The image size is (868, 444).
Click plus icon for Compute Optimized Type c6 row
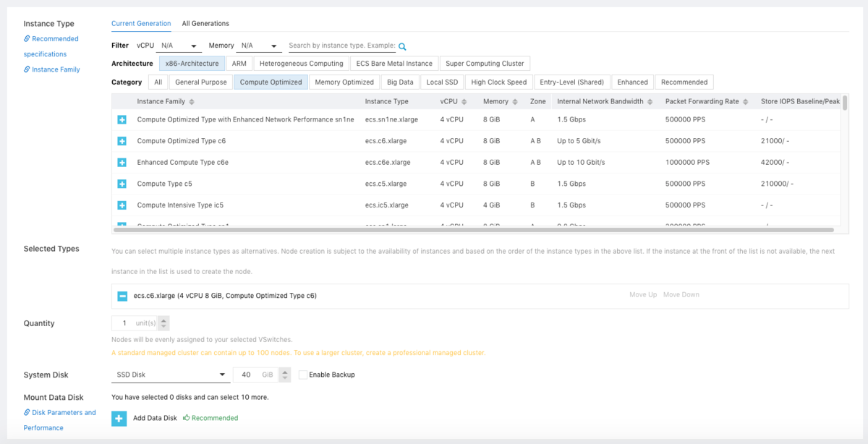tap(122, 141)
